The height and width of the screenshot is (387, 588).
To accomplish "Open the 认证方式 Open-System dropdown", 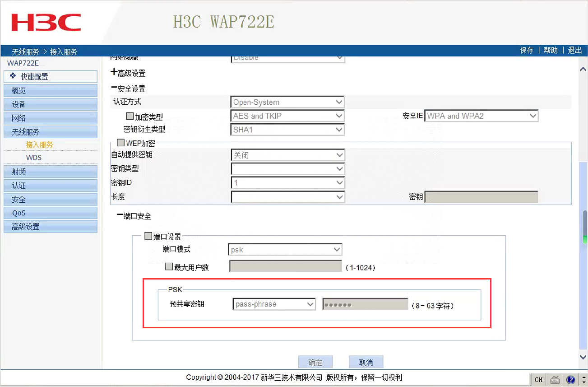I will (288, 102).
